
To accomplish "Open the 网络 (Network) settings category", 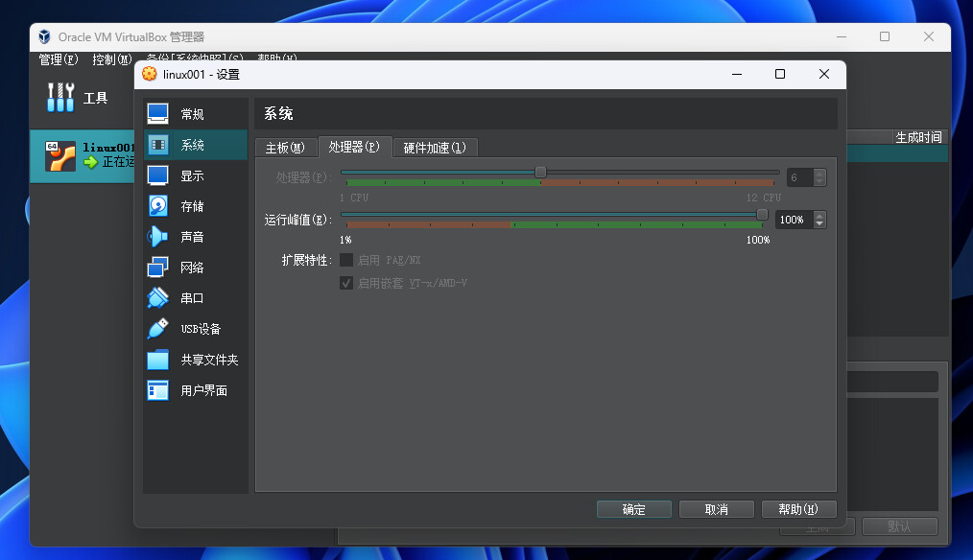I will (x=192, y=268).
